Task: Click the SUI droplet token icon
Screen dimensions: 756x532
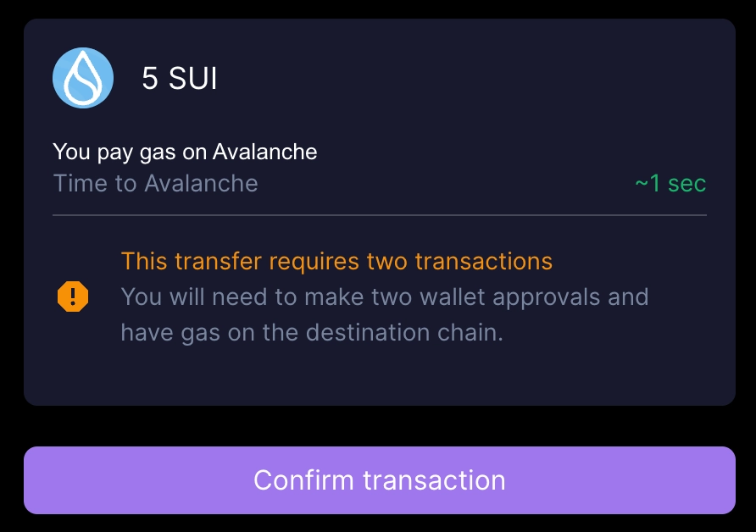Action: [83, 78]
